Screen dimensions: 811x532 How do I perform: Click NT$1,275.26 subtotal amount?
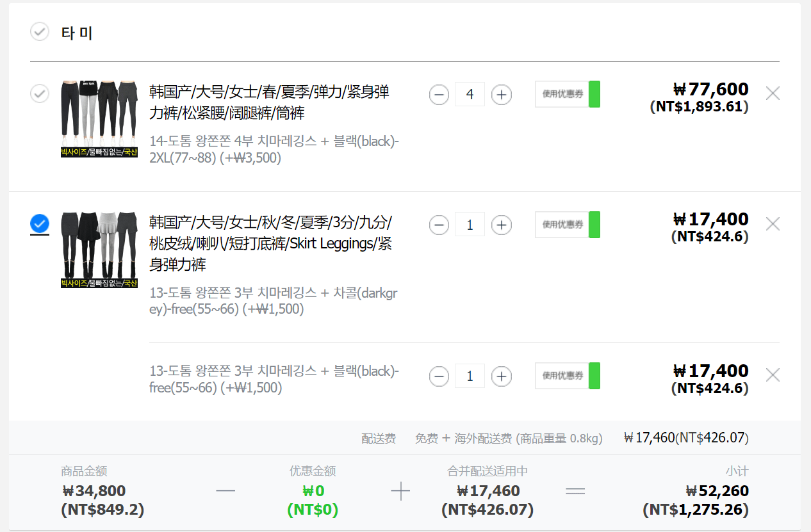tap(696, 510)
